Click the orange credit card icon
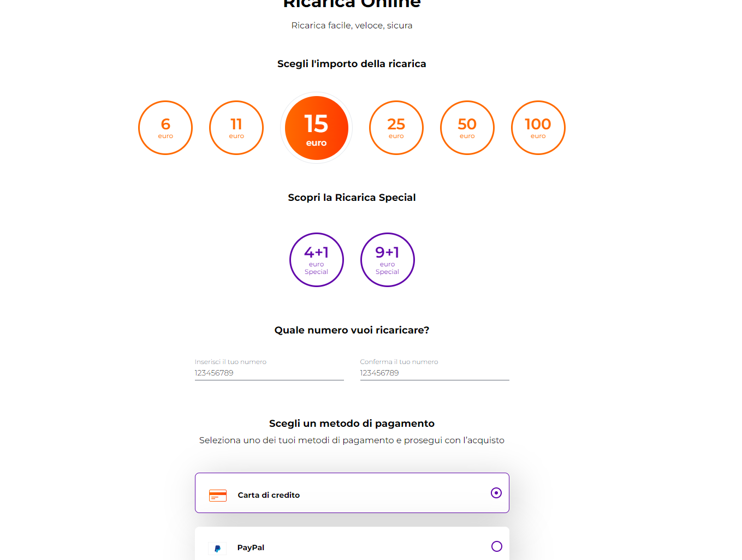The width and height of the screenshot is (742, 560). coord(218,496)
